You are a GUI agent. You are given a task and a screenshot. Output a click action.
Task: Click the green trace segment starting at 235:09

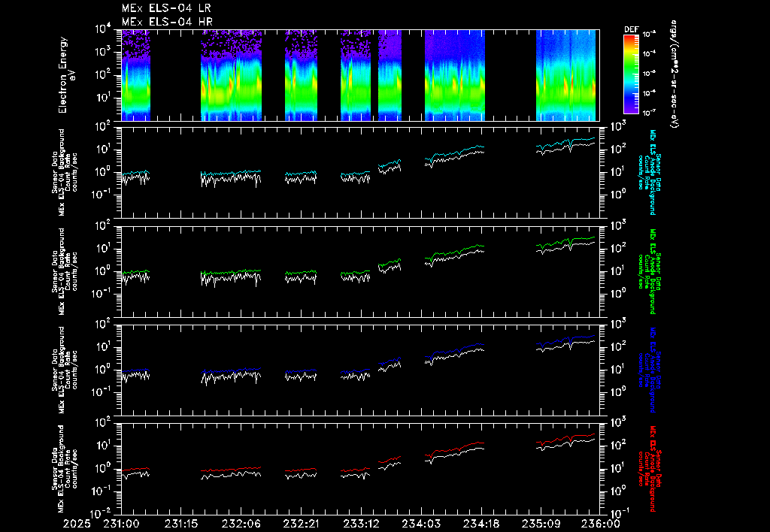565,243
